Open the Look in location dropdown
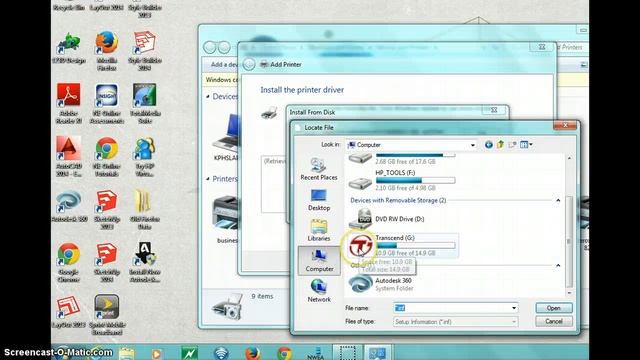 click(472, 145)
